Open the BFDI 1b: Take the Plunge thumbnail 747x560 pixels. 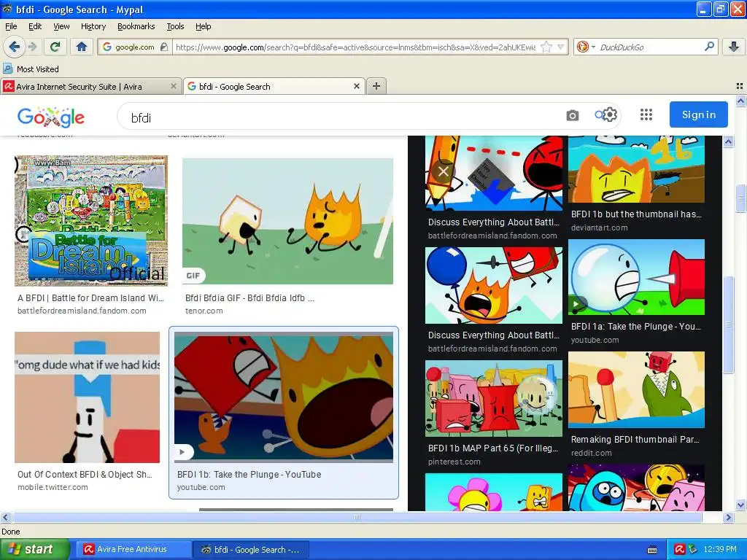(284, 397)
